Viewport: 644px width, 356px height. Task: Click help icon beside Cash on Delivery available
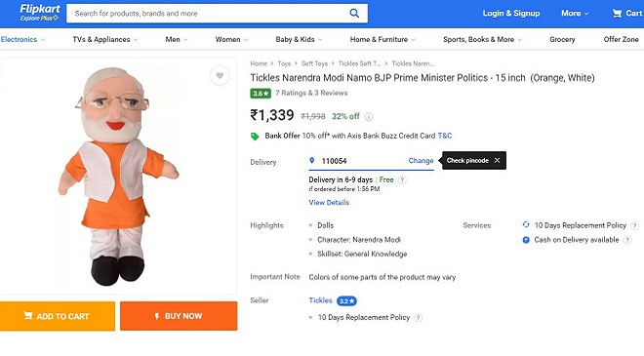pyautogui.click(x=627, y=240)
